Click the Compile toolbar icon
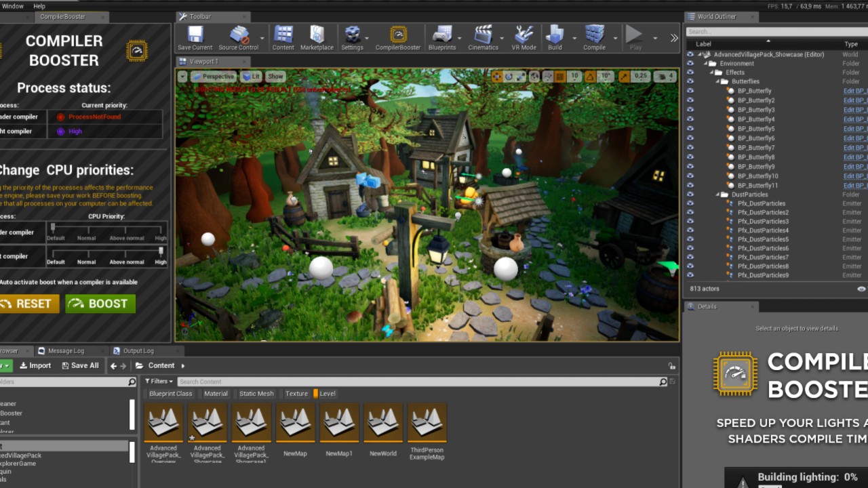Screen dimensions: 868x488 click(594, 37)
